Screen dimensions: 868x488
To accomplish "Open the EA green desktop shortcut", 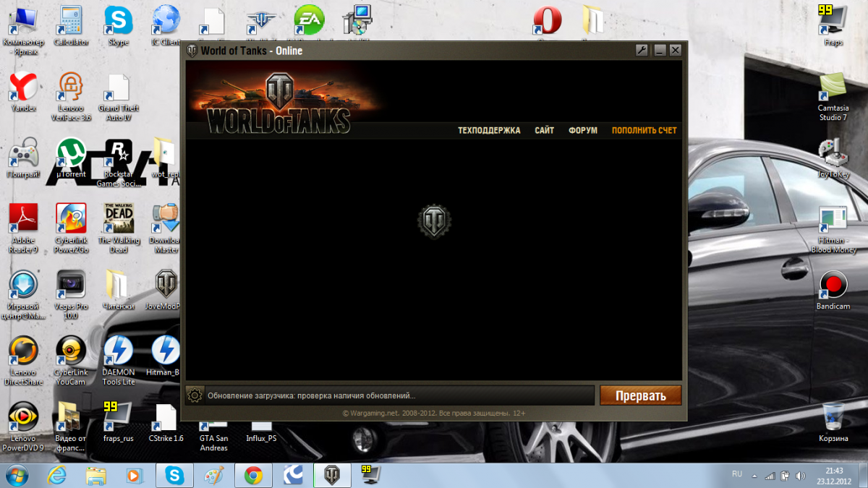I will point(309,20).
